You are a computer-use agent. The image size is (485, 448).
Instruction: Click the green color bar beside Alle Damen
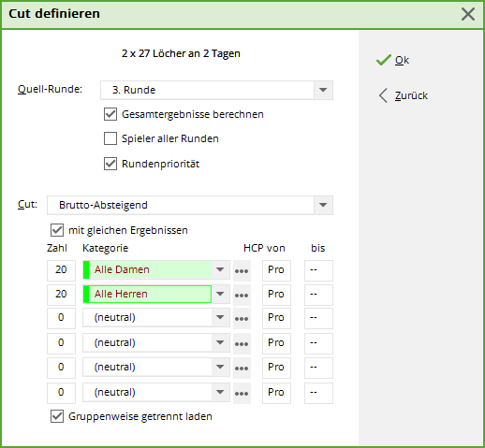coord(86,269)
